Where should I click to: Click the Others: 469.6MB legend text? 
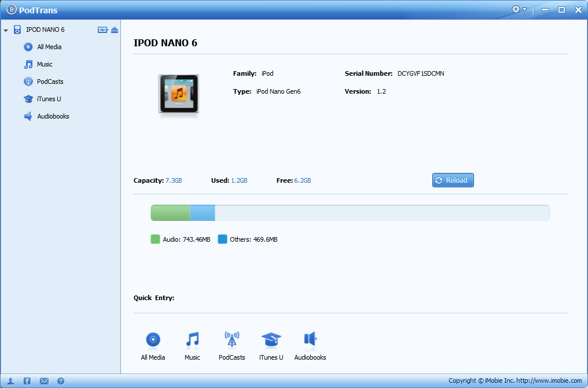(253, 239)
